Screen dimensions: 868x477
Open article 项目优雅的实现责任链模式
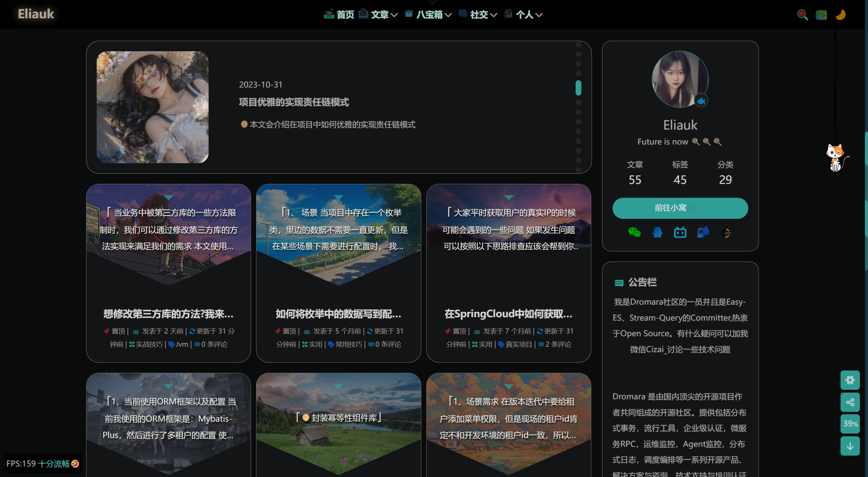click(294, 102)
